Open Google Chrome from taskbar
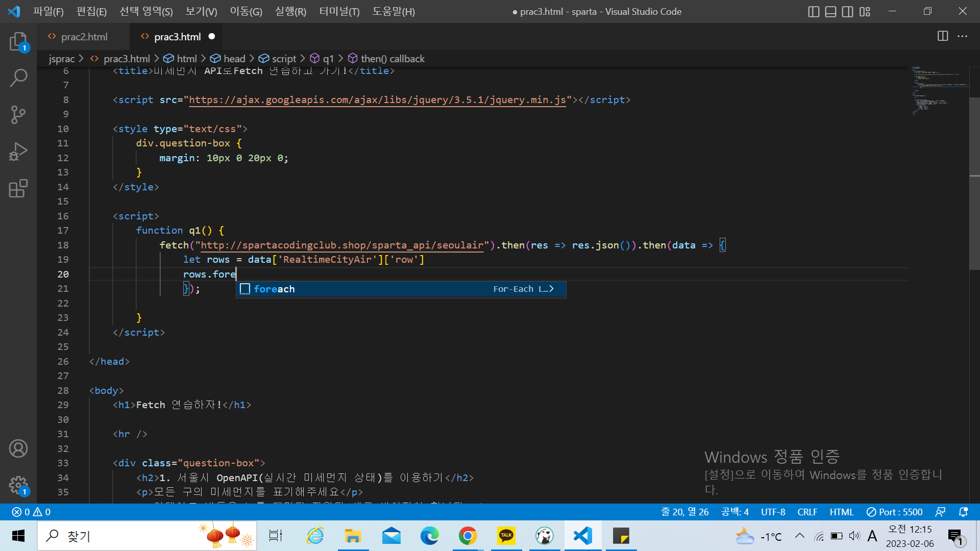The height and width of the screenshot is (551, 980). [x=468, y=536]
